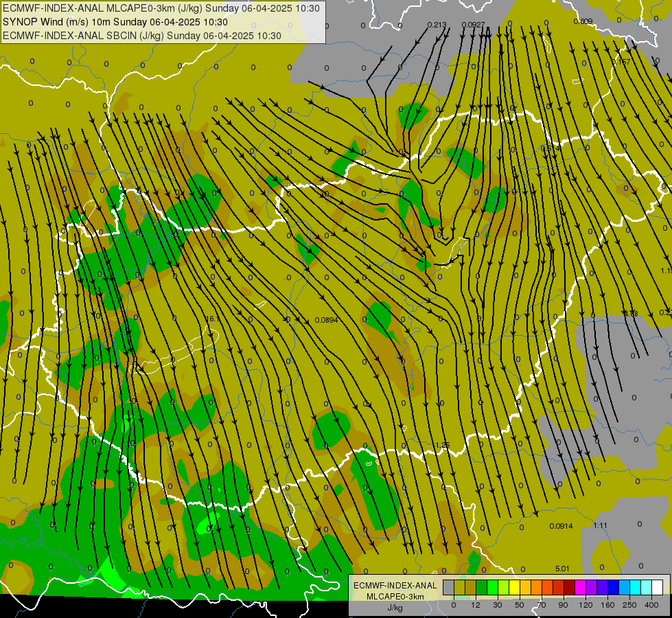This screenshot has width=672, height=618.
Task: Click the J/kg unit label in legend
Action: click(x=395, y=608)
